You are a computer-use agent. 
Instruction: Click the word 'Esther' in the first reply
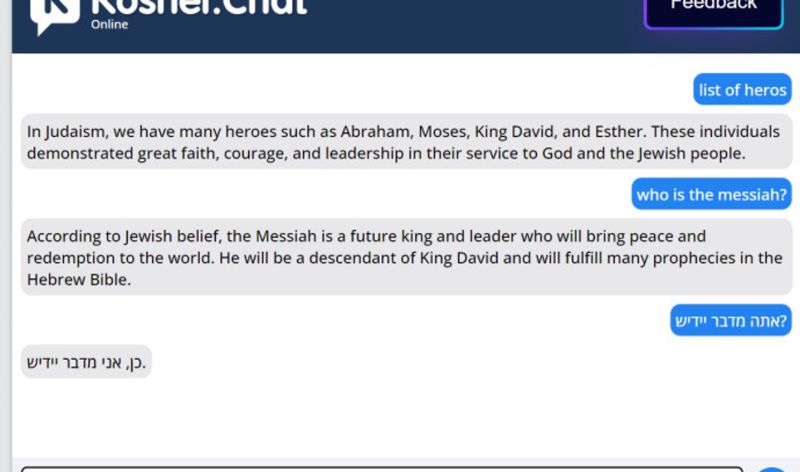click(x=618, y=132)
